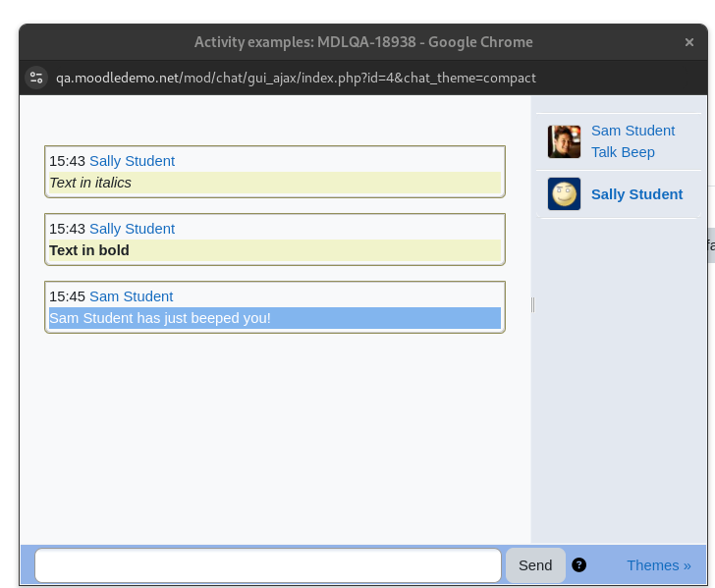Open Sally Student link above bold message
The height and width of the screenshot is (588, 715).
click(132, 229)
